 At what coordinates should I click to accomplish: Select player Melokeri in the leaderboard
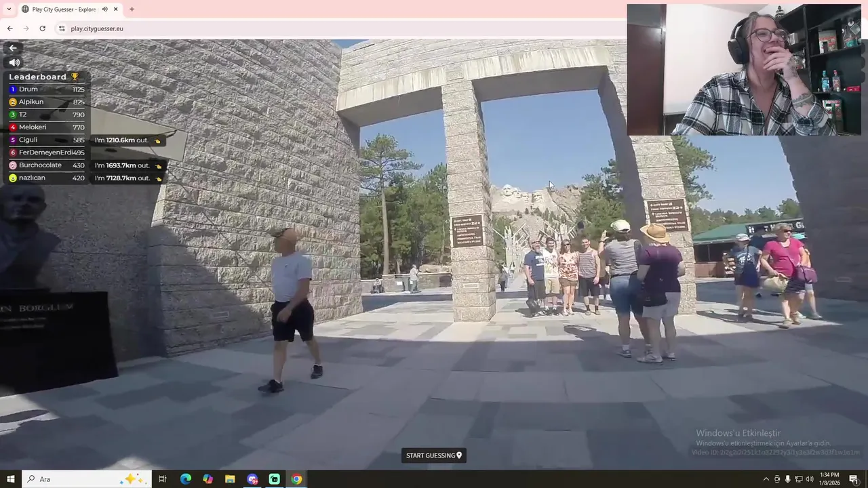(47, 127)
